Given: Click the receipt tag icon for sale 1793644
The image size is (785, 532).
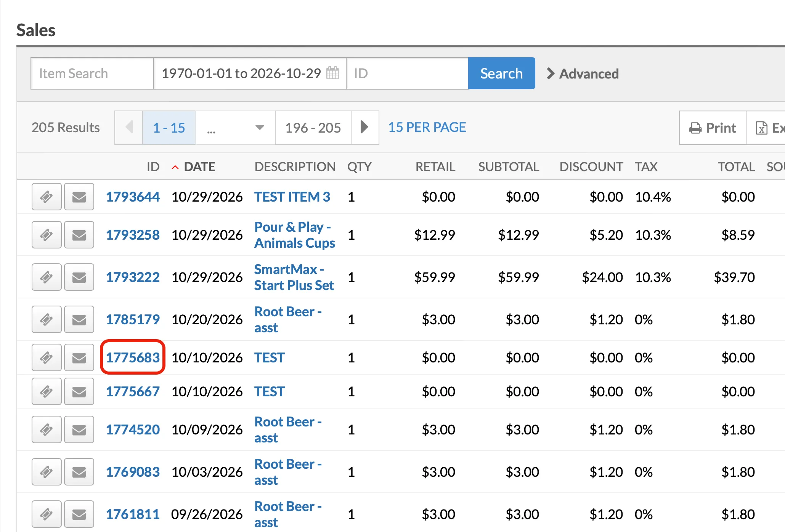Looking at the screenshot, I should pyautogui.click(x=47, y=197).
